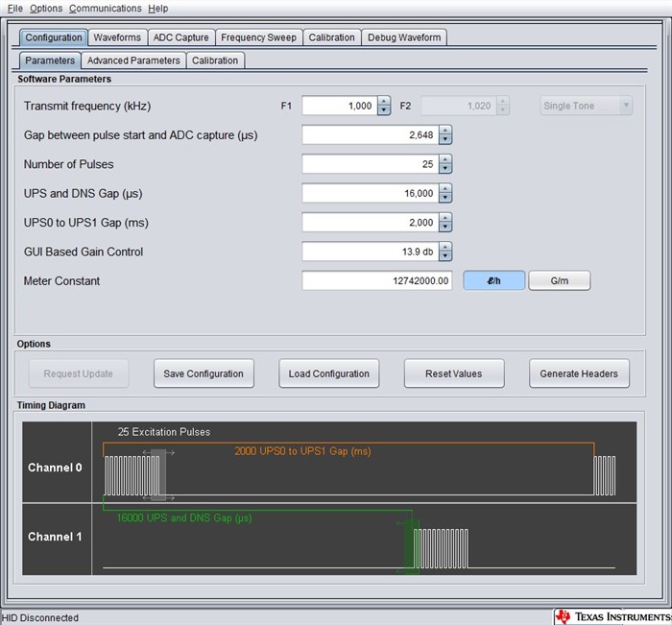Viewport: 672px width, 625px height.
Task: Click the GUI Based Gain Control field
Action: 371,252
